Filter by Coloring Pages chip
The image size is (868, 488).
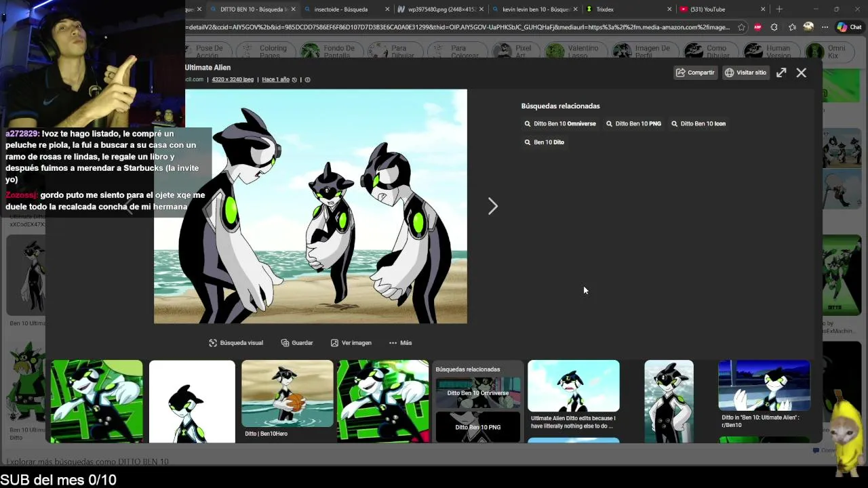[x=267, y=52]
